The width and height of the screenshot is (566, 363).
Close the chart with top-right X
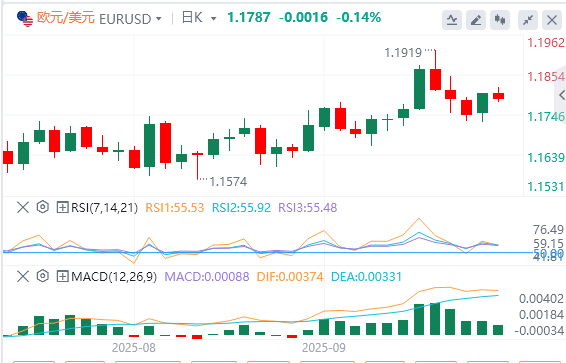pos(552,19)
